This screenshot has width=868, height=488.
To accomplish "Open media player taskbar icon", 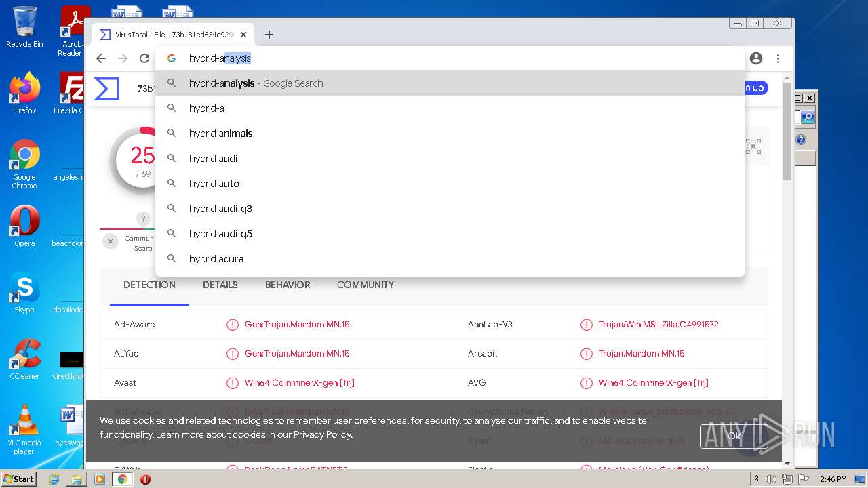I will click(x=100, y=479).
